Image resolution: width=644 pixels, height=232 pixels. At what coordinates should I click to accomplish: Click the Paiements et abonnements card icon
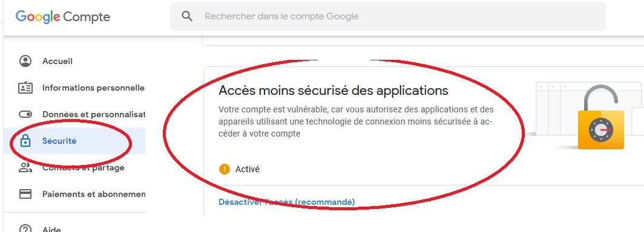pos(25,194)
